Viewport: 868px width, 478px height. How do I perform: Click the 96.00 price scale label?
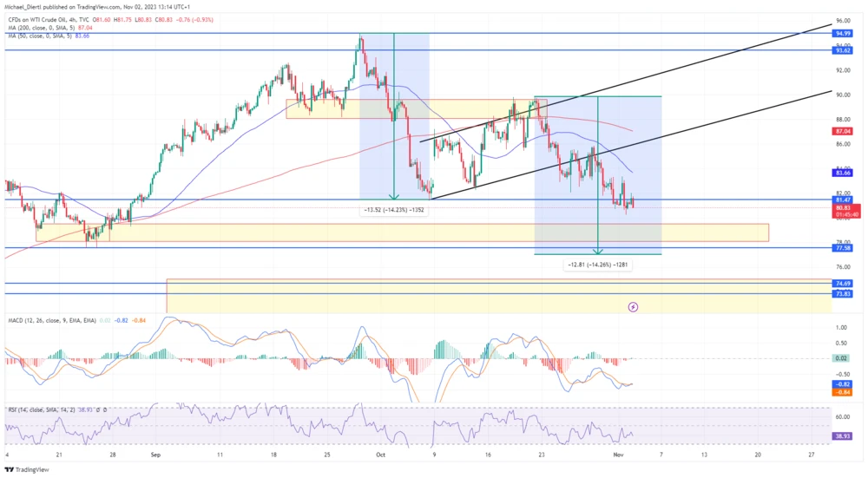pos(843,21)
